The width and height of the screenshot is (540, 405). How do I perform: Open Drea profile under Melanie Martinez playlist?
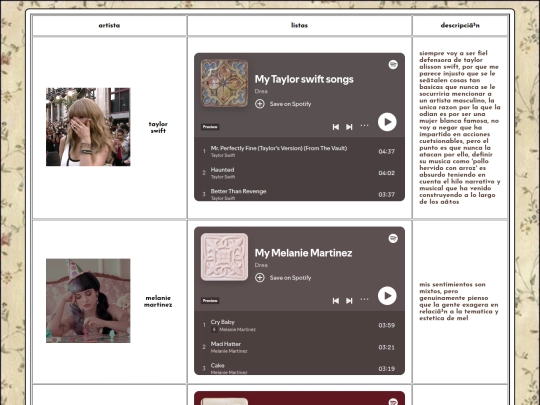coord(261,265)
